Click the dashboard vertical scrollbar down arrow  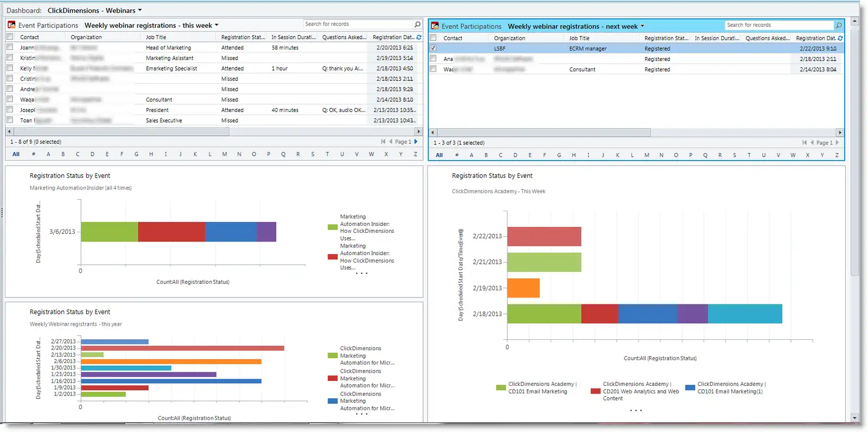pos(855,418)
